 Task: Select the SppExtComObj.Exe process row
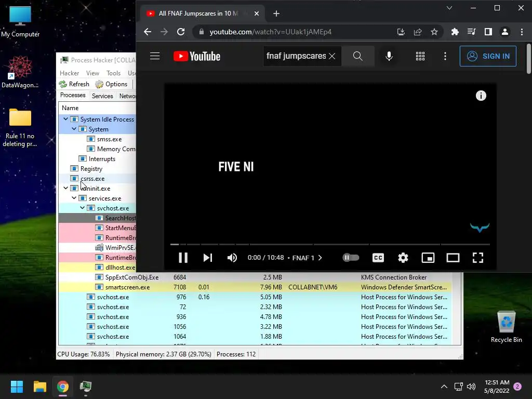coord(255,277)
